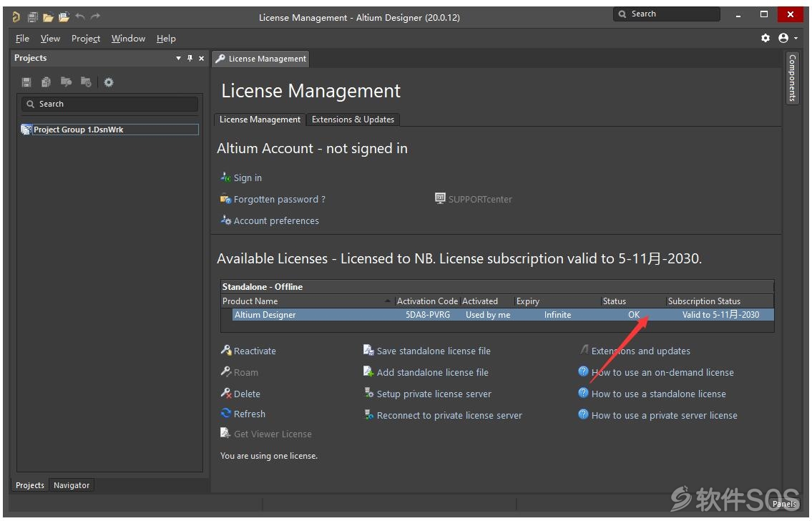This screenshot has width=812, height=521.
Task: Click the top Search box in title bar
Action: coord(667,14)
